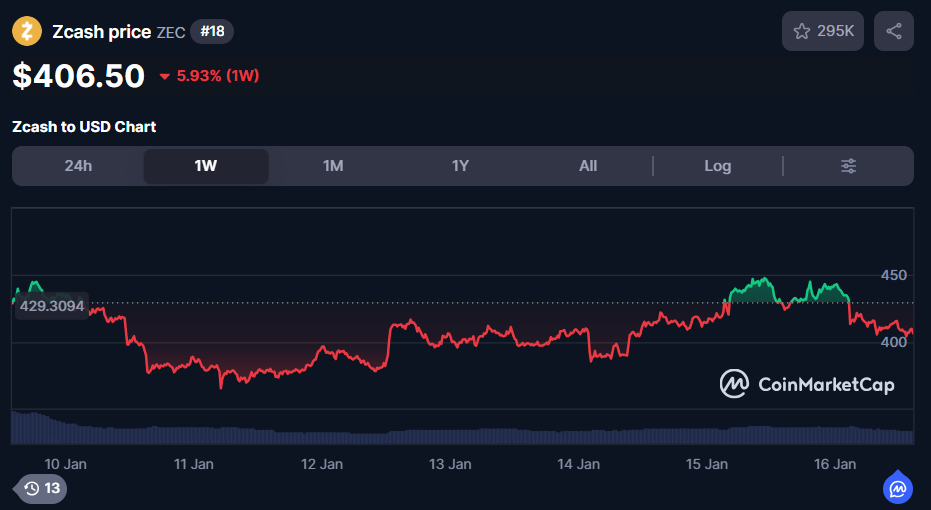The height and width of the screenshot is (510, 931).
Task: Click the Zcash coin logo icon
Action: [27, 31]
